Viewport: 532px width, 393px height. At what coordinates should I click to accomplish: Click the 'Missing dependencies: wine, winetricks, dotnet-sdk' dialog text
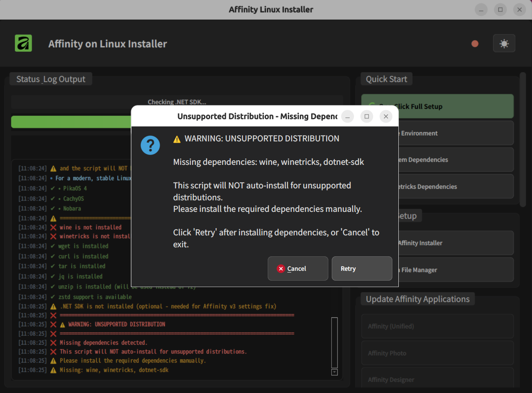(x=269, y=162)
